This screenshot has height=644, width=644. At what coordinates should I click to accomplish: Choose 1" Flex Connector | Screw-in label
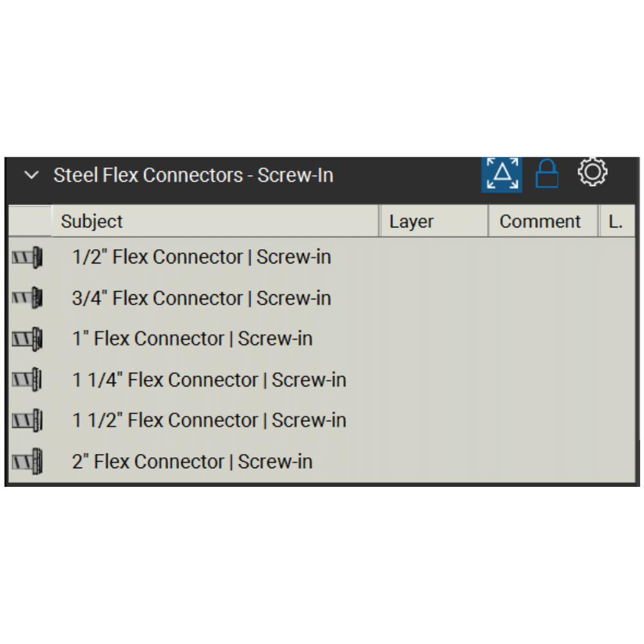[x=193, y=339]
